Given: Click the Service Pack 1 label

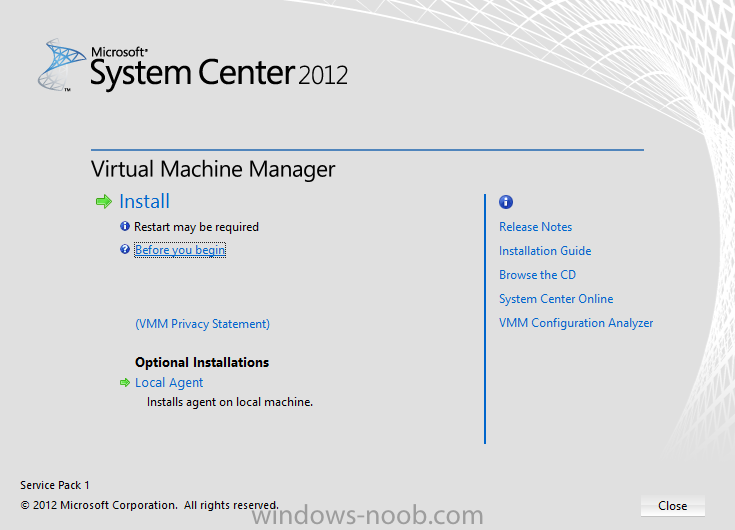Looking at the screenshot, I should pos(55,485).
